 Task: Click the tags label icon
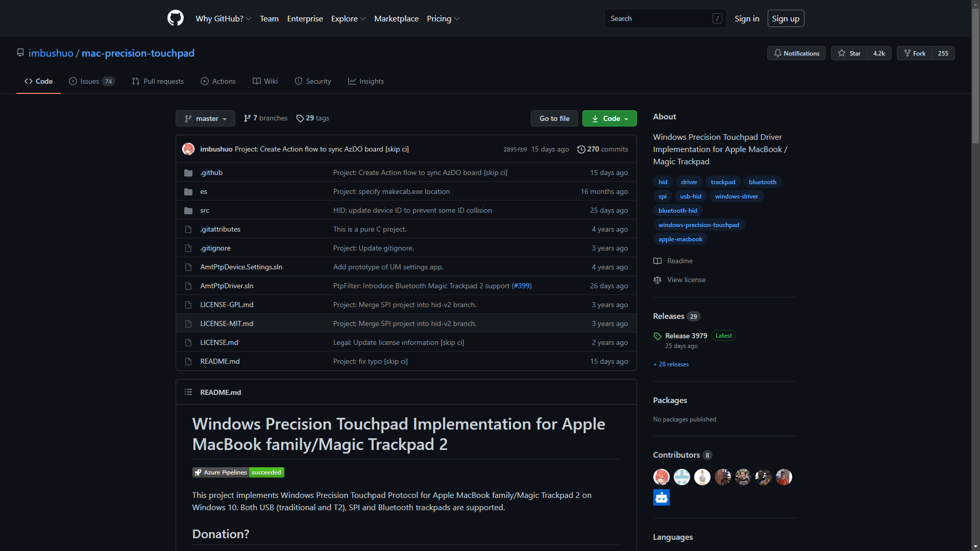[x=300, y=118]
